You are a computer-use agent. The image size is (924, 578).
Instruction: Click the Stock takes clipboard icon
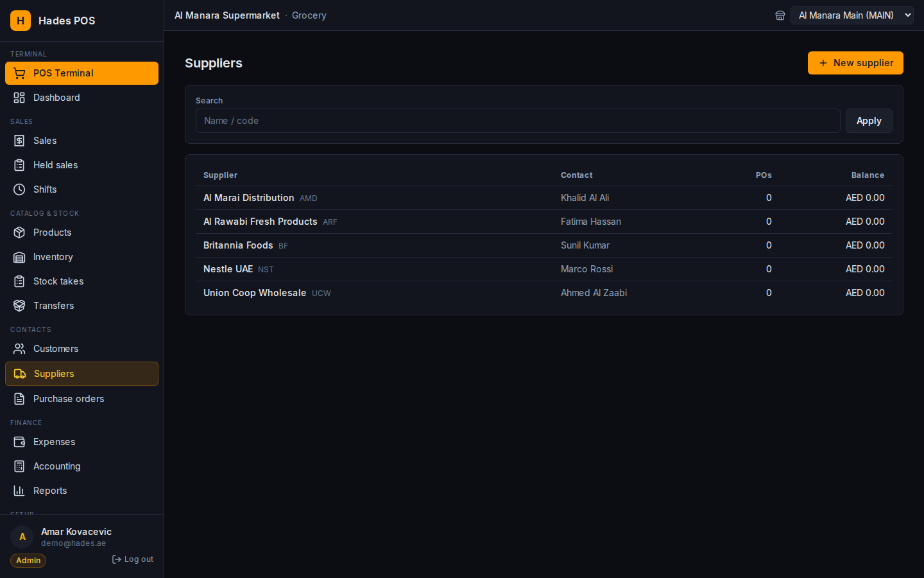19,281
